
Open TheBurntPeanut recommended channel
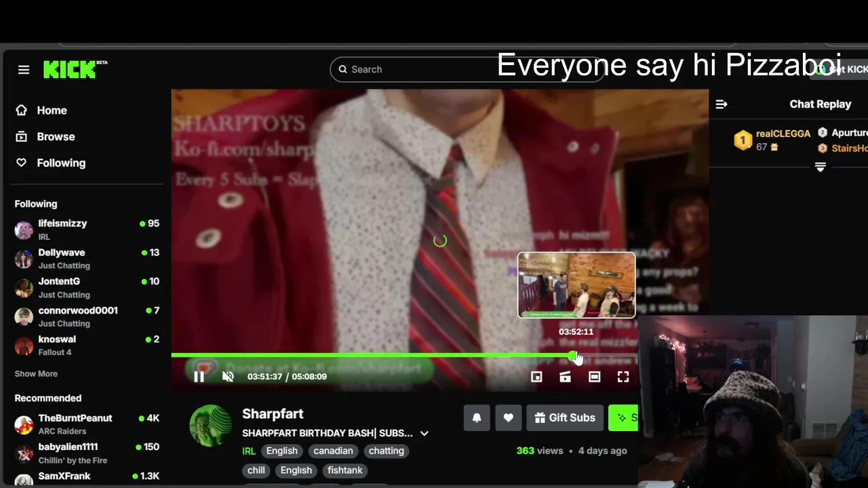[87, 424]
